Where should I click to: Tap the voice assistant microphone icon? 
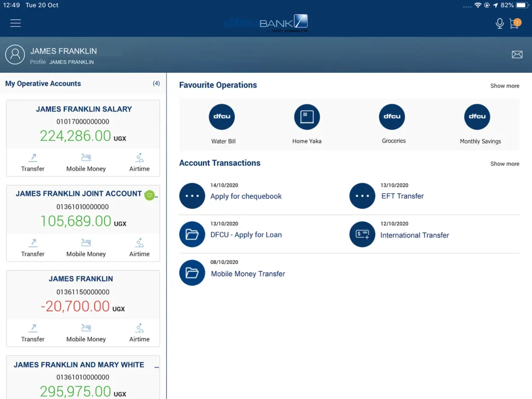[499, 23]
